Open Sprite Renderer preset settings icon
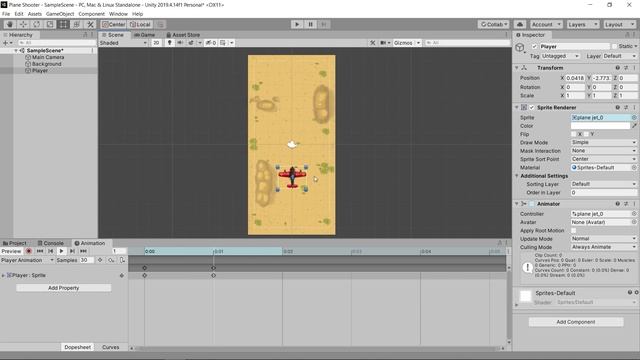The height and width of the screenshot is (360, 640). (x=626, y=107)
